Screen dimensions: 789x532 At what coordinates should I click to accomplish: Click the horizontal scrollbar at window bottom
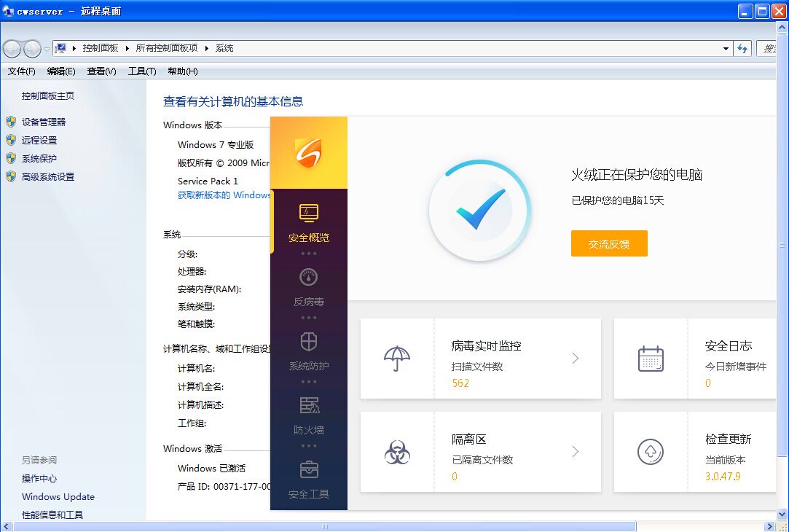point(325,526)
